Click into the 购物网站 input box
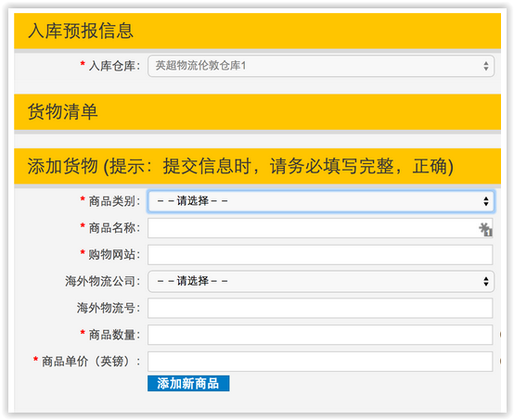514x420 pixels. pos(320,255)
